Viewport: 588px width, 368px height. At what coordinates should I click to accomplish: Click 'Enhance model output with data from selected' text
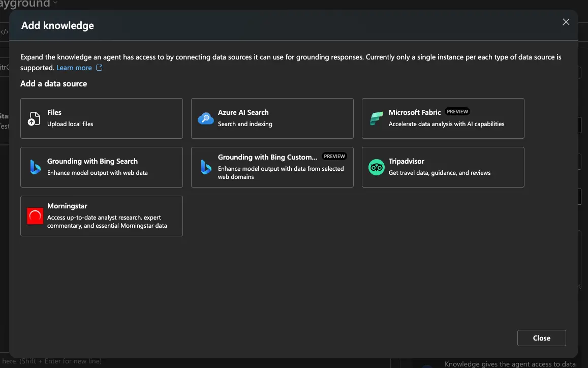pyautogui.click(x=281, y=169)
